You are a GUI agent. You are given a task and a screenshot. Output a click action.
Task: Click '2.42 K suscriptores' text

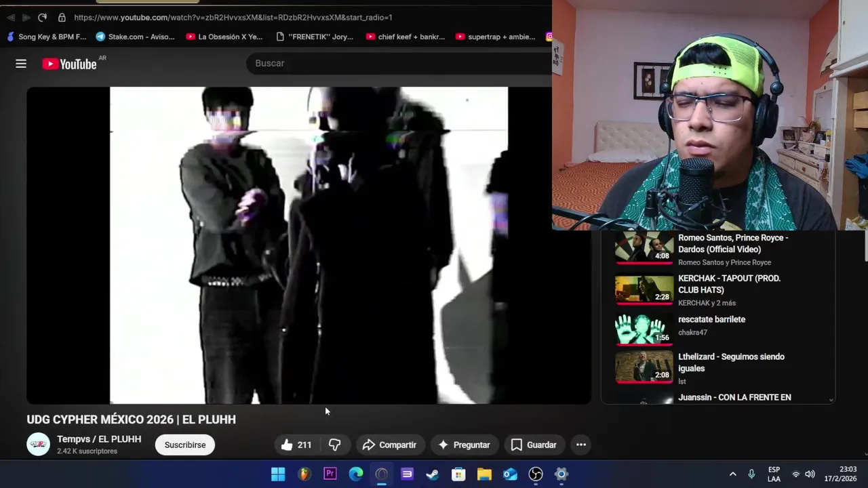[x=87, y=451]
